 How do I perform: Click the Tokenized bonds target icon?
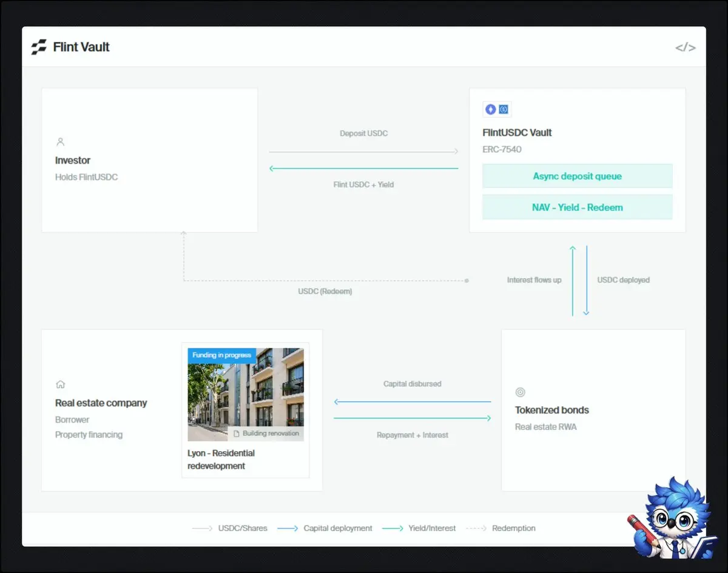click(x=520, y=392)
